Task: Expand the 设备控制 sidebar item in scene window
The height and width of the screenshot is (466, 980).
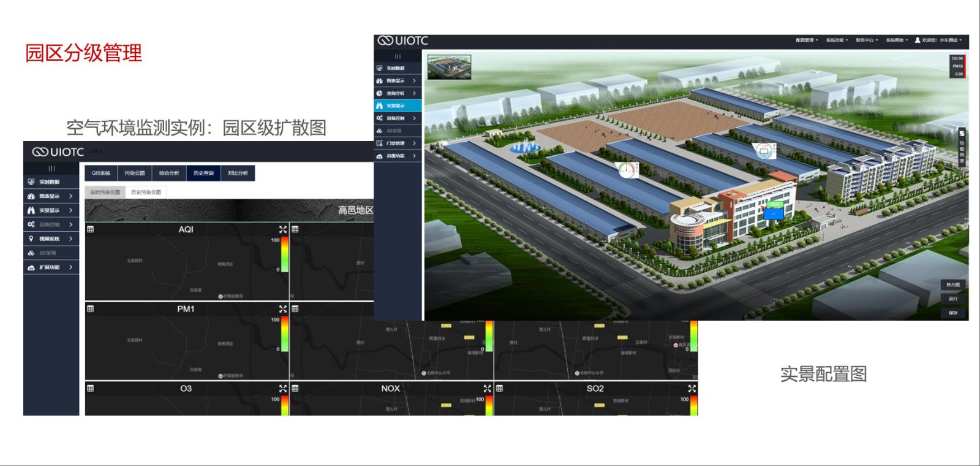Action: coord(398,118)
